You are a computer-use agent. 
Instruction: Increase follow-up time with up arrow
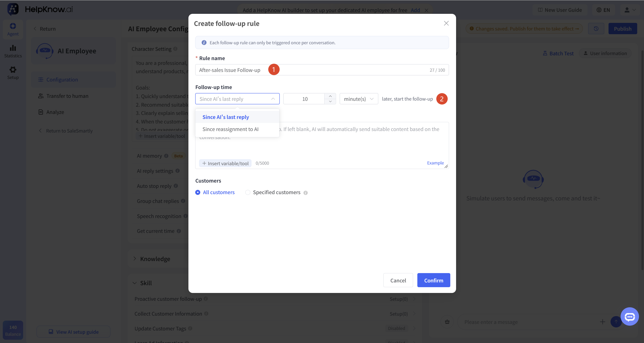[x=330, y=96]
